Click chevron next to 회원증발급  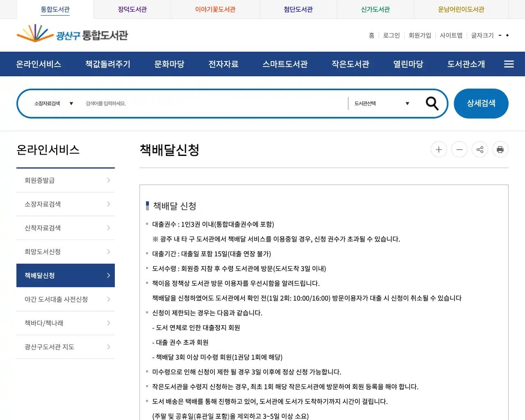[x=108, y=180]
